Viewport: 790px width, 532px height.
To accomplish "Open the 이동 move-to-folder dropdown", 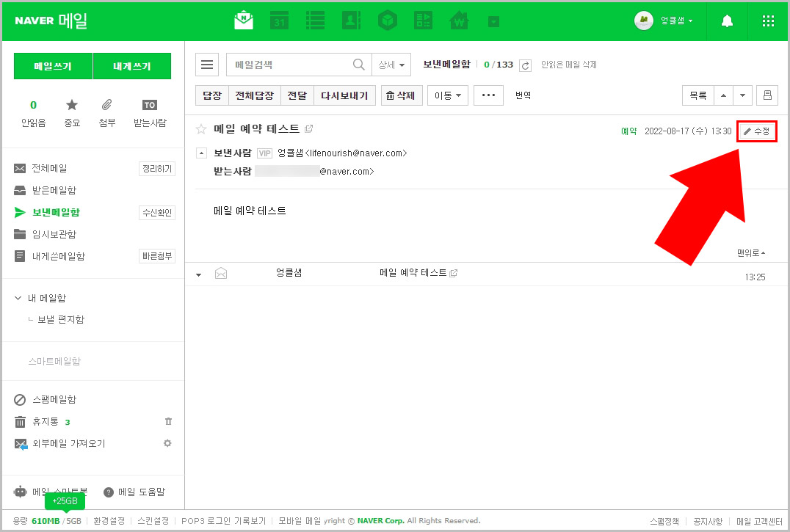I will pos(447,95).
